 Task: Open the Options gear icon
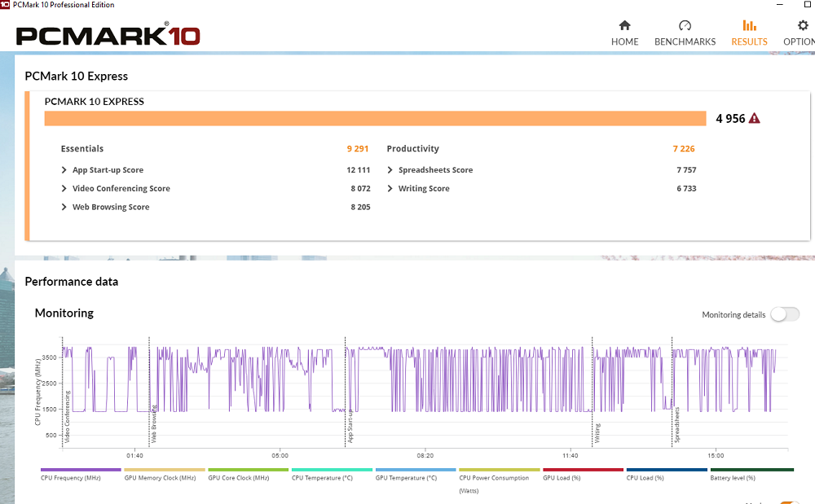[x=803, y=25]
